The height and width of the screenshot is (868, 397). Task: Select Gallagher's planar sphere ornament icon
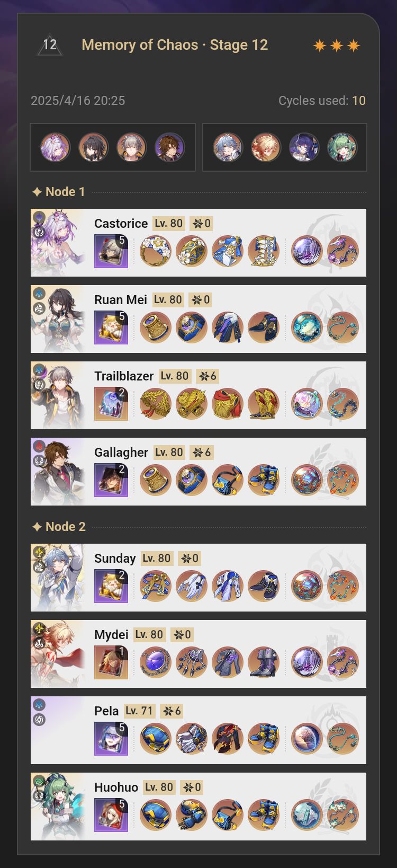307,480
